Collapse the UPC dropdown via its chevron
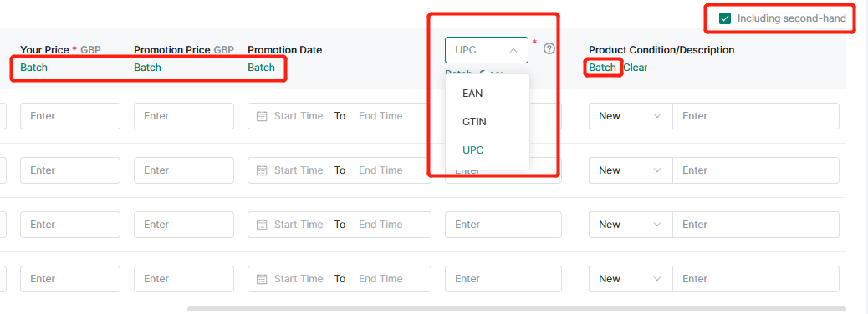868x314 pixels. coord(513,50)
